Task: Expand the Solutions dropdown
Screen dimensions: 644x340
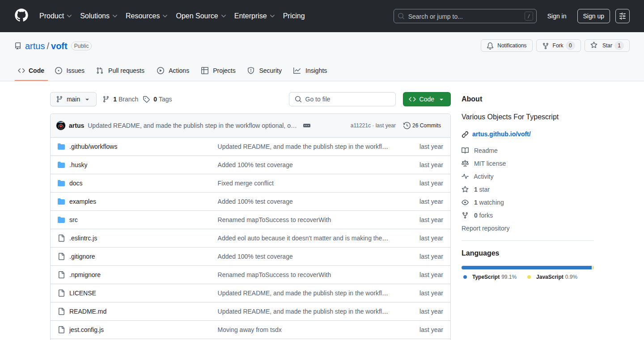Action: [99, 16]
